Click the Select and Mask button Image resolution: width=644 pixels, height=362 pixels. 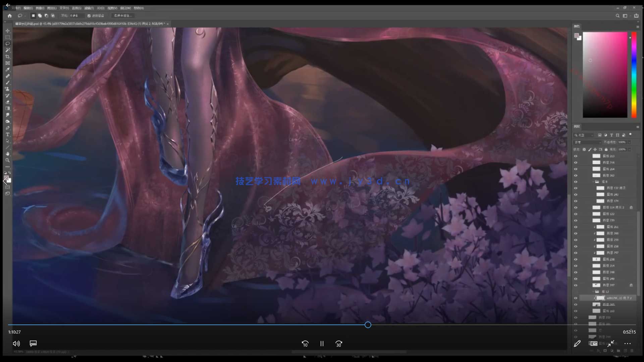pos(122,16)
